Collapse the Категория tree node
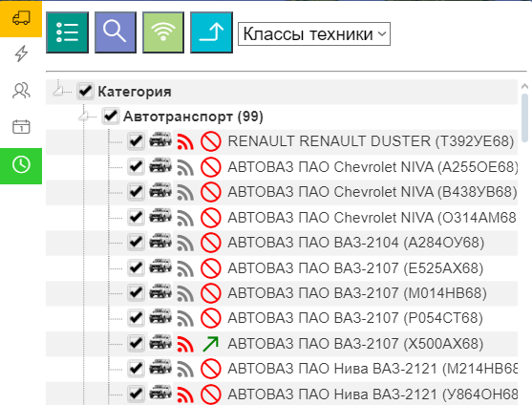This screenshot has width=532, height=405. point(58,91)
